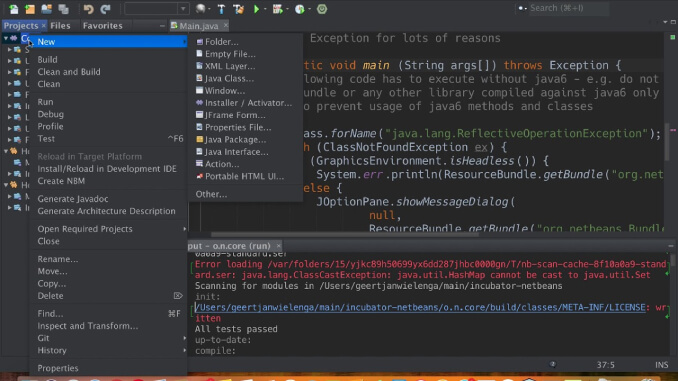Select the Main.java editor tab
Screen dimensions: 678x381
click(x=198, y=26)
